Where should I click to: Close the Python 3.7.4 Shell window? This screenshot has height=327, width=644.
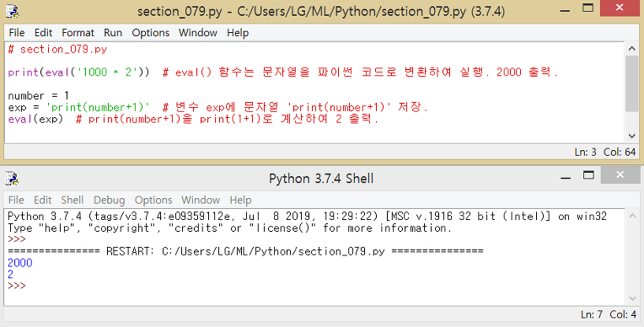pos(620,175)
